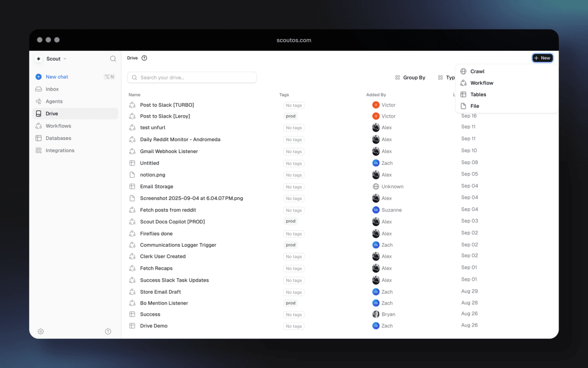Click workflow icon of Bo Mention Listener
Viewport: 588px width, 368px height.
[x=132, y=303]
